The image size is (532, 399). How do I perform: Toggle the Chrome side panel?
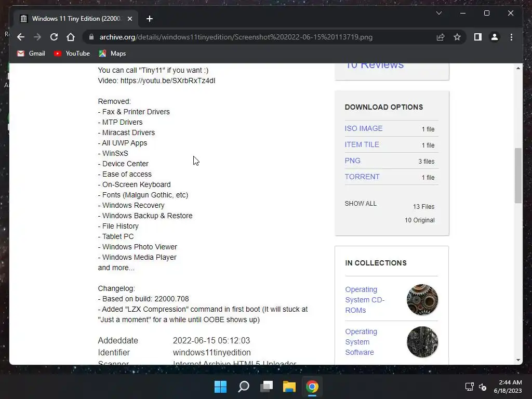(478, 37)
